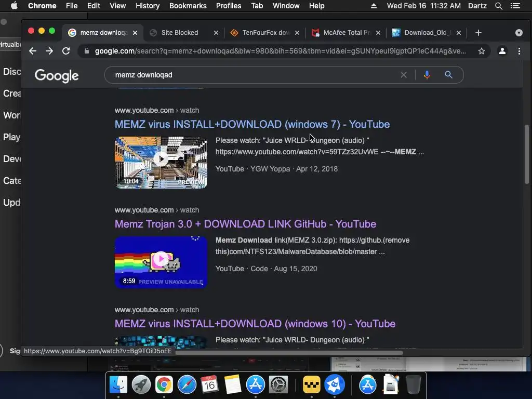Open Launchpad from the Dock
Image resolution: width=532 pixels, height=399 pixels.
tap(141, 385)
